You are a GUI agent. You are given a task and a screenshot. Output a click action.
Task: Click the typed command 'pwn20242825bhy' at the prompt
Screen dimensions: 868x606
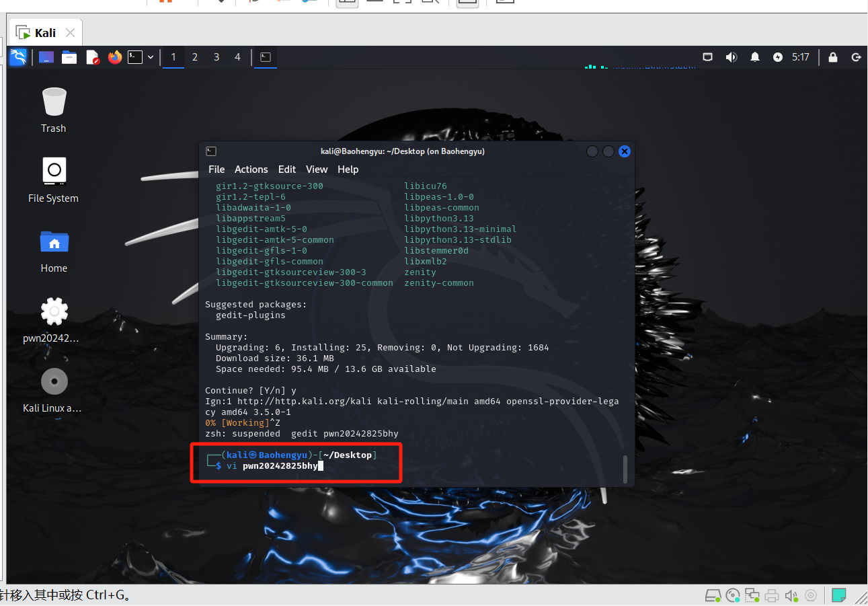click(x=280, y=466)
